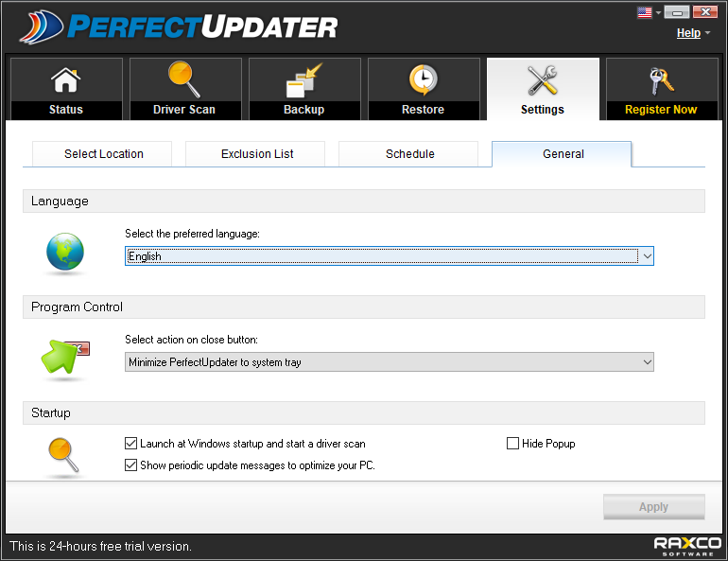Image resolution: width=728 pixels, height=561 pixels.
Task: Click the PerfectUpdater logo
Action: tap(179, 26)
